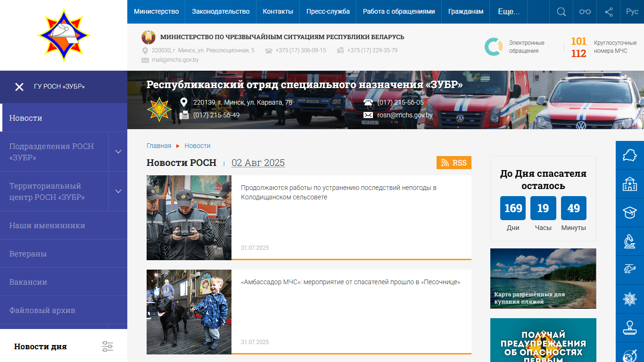Click the rosn@mchs.gov.by email address

(x=405, y=115)
